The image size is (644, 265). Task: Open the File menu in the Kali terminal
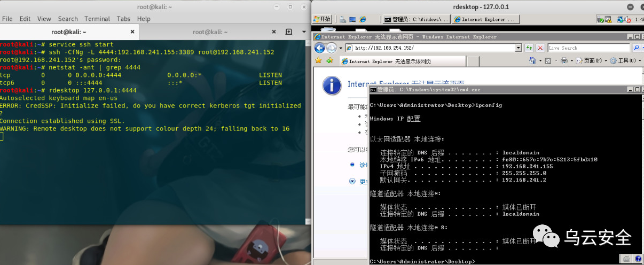[7, 19]
